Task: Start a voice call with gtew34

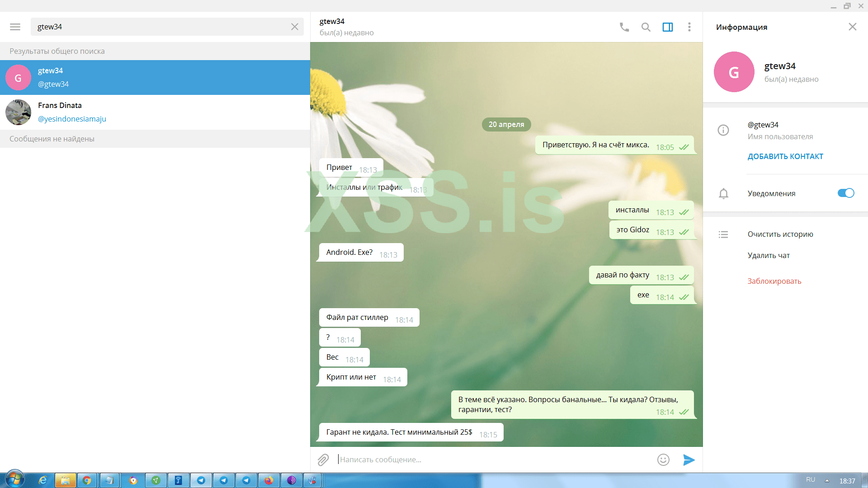Action: (x=624, y=27)
